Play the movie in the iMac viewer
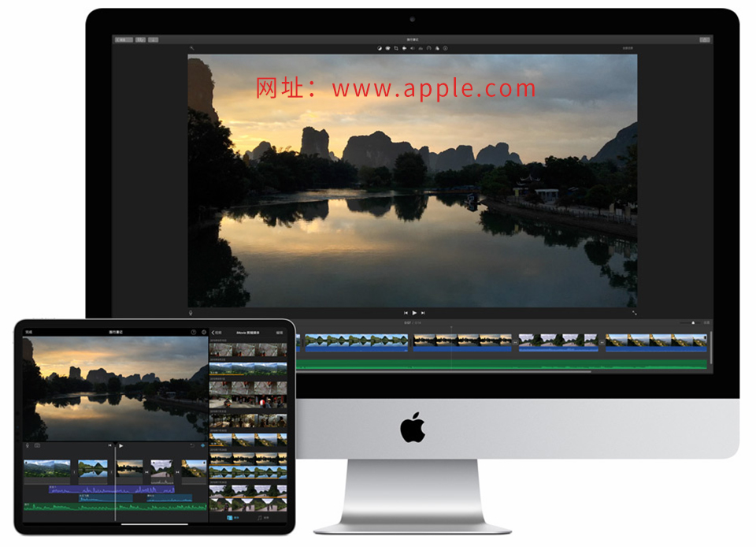Viewport: 756px width, 547px height. [x=414, y=313]
